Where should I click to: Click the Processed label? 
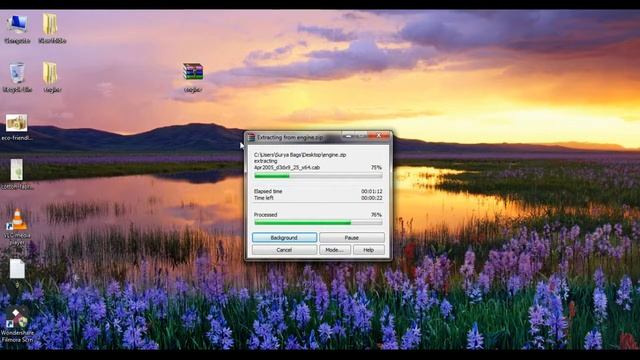click(x=265, y=215)
